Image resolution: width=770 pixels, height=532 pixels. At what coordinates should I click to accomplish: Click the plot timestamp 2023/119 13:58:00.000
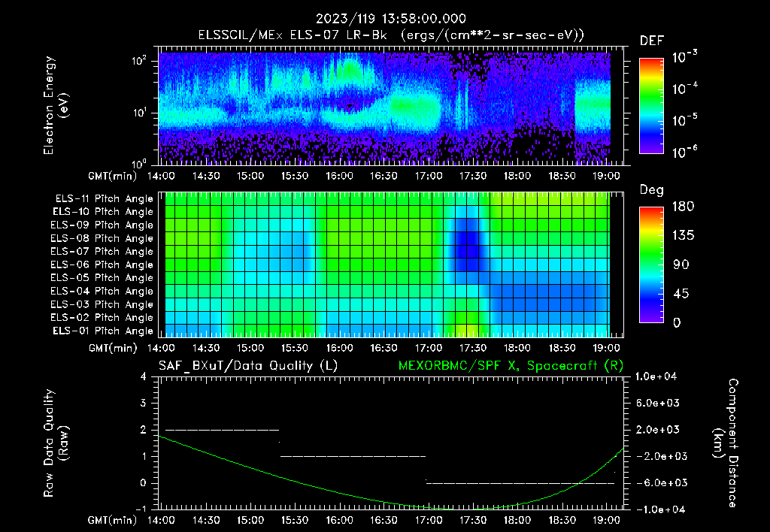(391, 19)
